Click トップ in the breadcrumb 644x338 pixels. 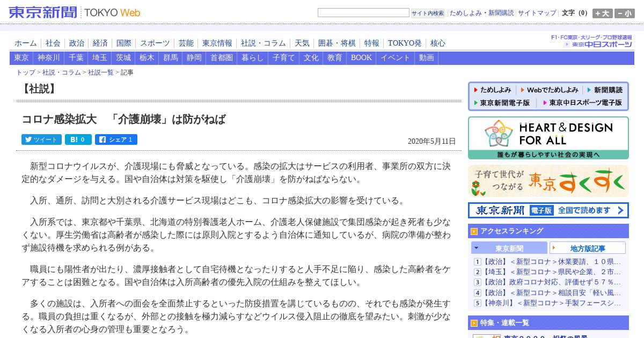(x=26, y=72)
